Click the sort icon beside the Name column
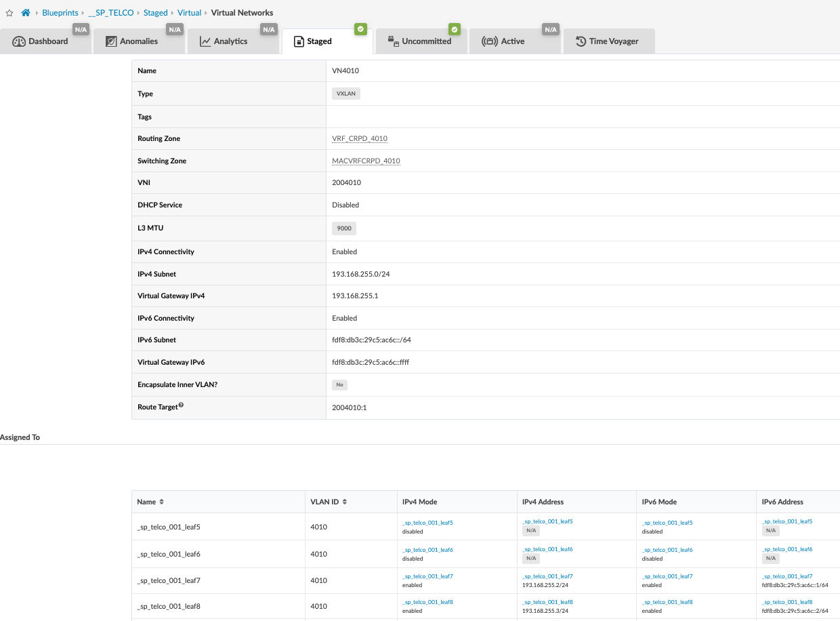This screenshot has width=840, height=621. pyautogui.click(x=161, y=502)
